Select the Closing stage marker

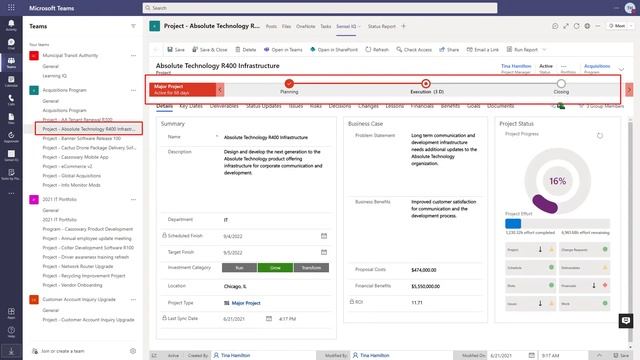(561, 84)
